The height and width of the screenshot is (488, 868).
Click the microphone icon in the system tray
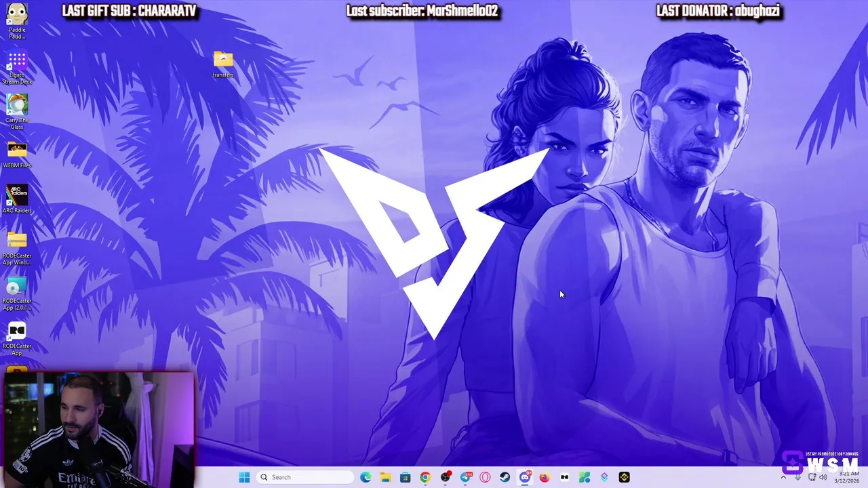[x=798, y=477]
